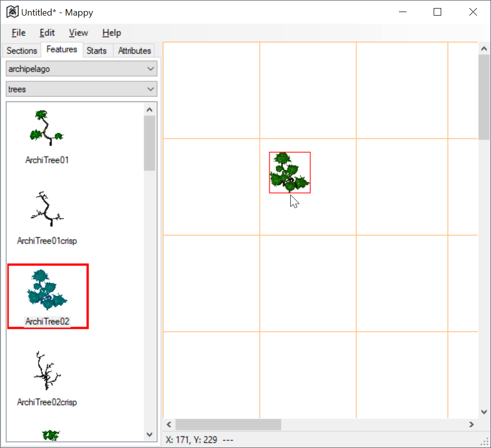Click map canvas scroll up arrow
This screenshot has height=448, width=491.
click(484, 49)
